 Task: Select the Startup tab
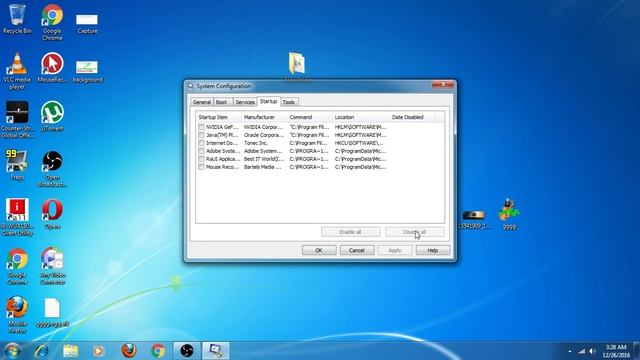(269, 101)
